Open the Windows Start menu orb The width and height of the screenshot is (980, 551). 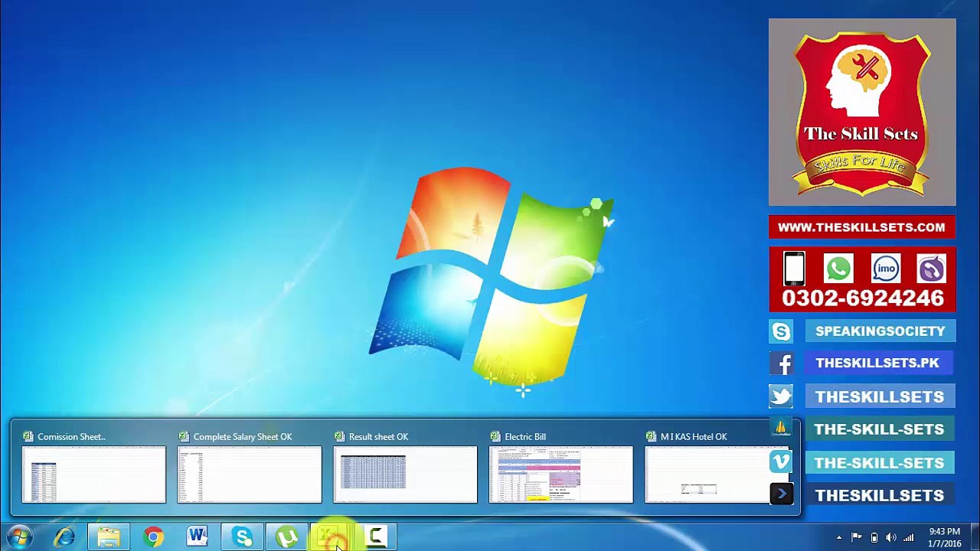point(19,537)
